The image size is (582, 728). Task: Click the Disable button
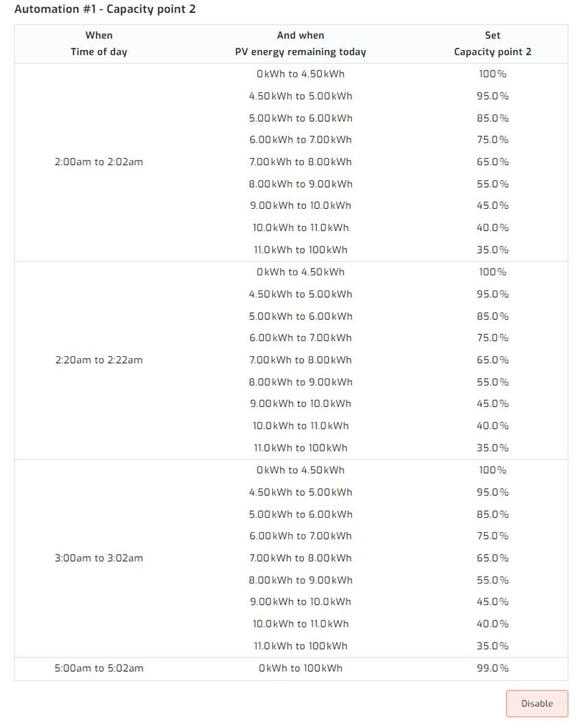point(537,703)
